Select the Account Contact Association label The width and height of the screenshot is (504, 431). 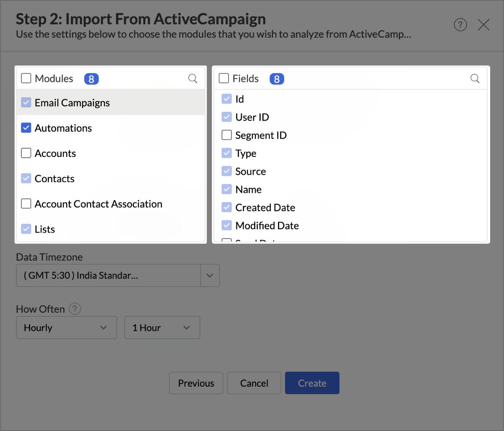(x=98, y=204)
